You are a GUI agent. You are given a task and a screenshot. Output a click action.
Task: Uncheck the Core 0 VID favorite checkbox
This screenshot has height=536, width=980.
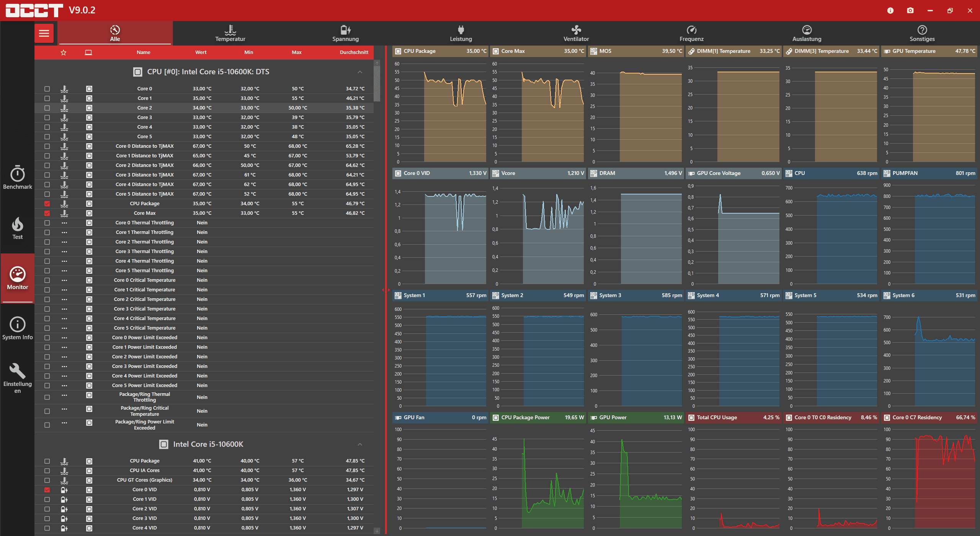pyautogui.click(x=47, y=490)
